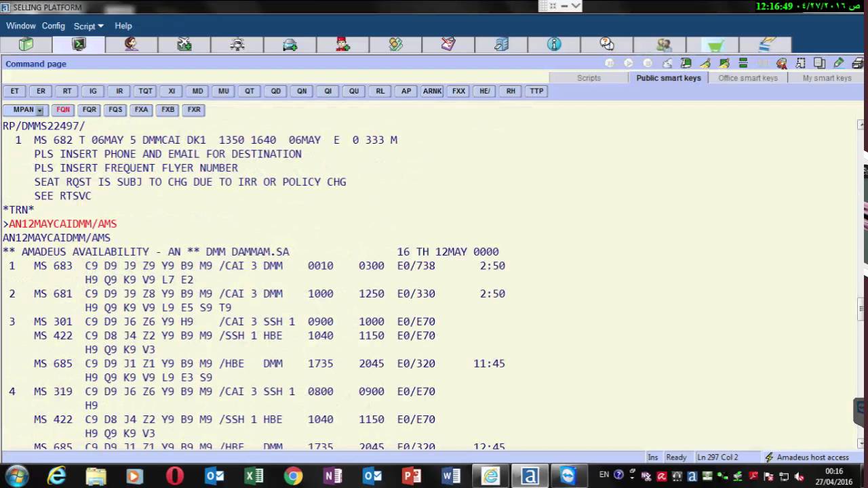Image resolution: width=868 pixels, height=488 pixels.
Task: Click the SEE RTSVC line
Action: click(x=62, y=196)
